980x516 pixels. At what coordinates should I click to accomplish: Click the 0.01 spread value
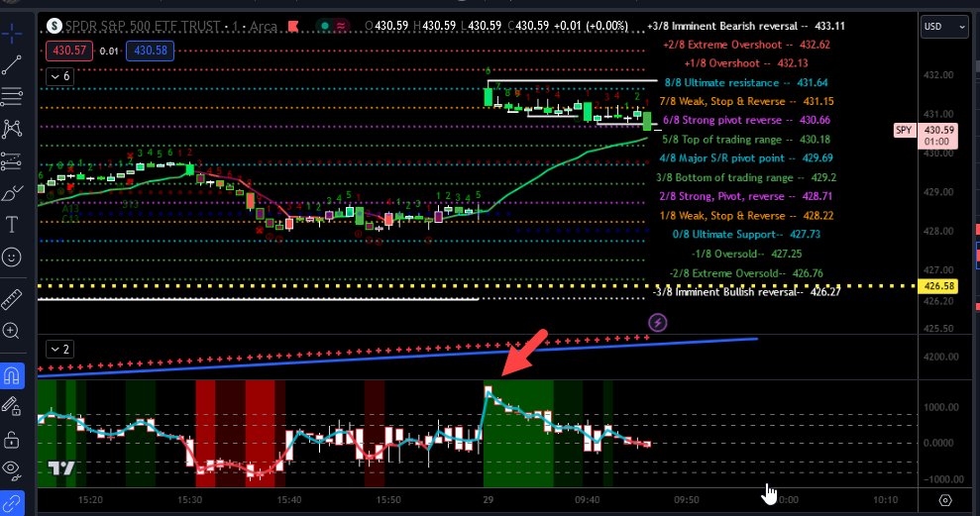click(x=109, y=52)
